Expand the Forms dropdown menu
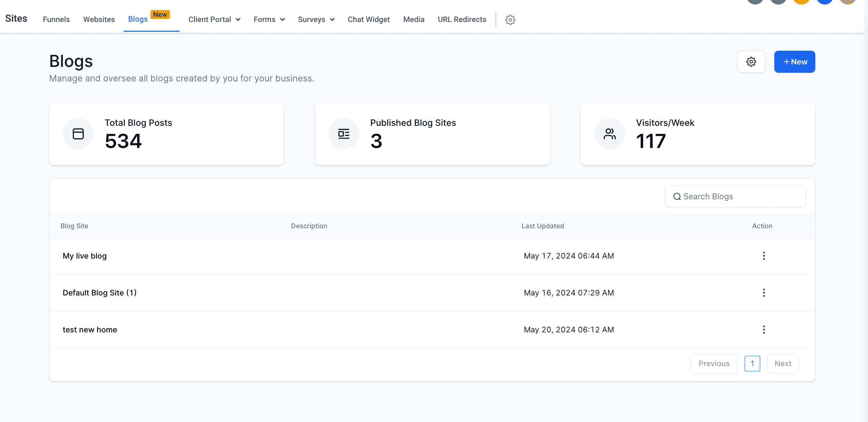Image resolution: width=868 pixels, height=422 pixels. coord(269,19)
